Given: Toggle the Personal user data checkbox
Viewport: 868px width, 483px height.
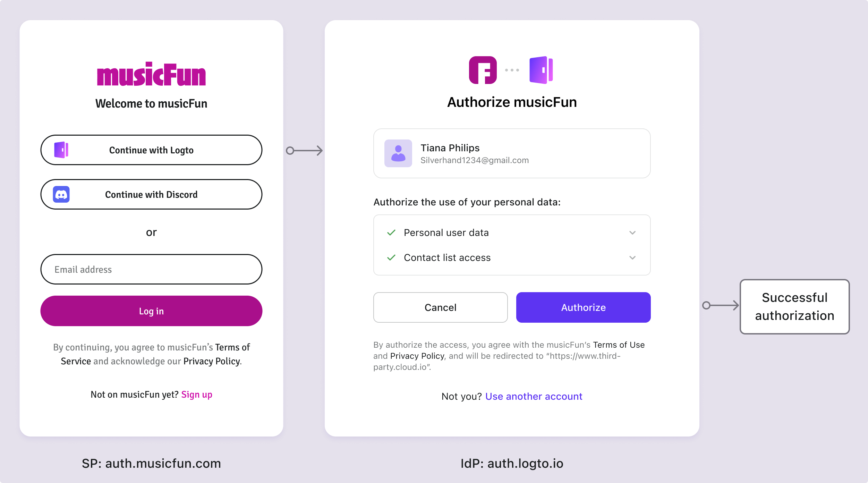Looking at the screenshot, I should pyautogui.click(x=392, y=232).
